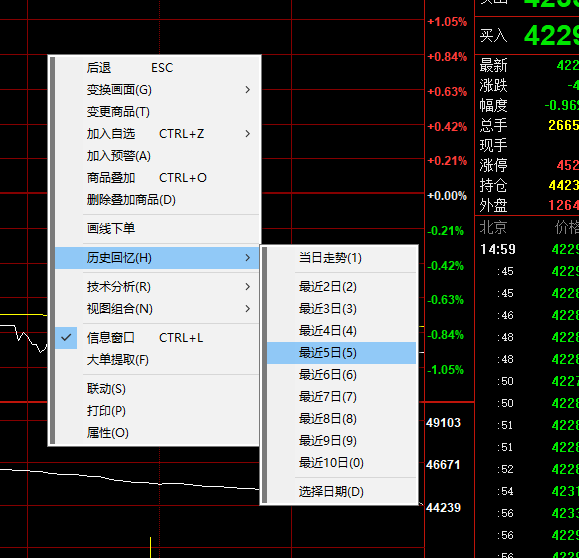Choose 删除叠加商品(D) menu item

coord(157,200)
